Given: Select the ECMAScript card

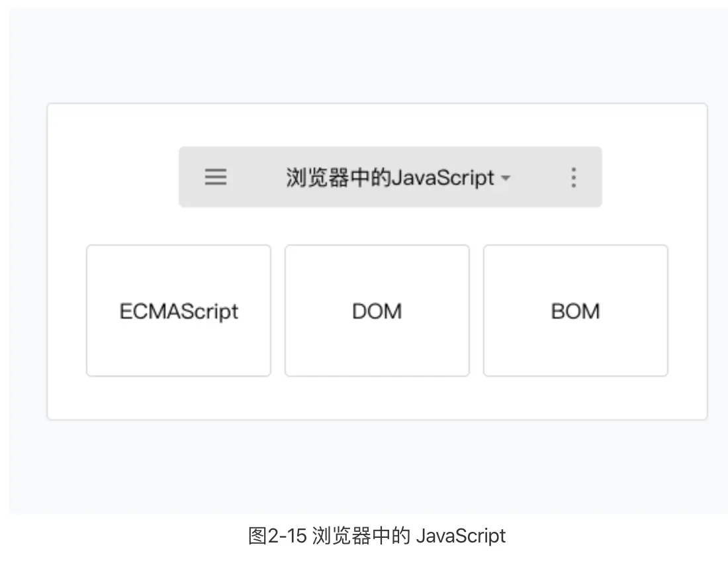Looking at the screenshot, I should click(x=179, y=310).
